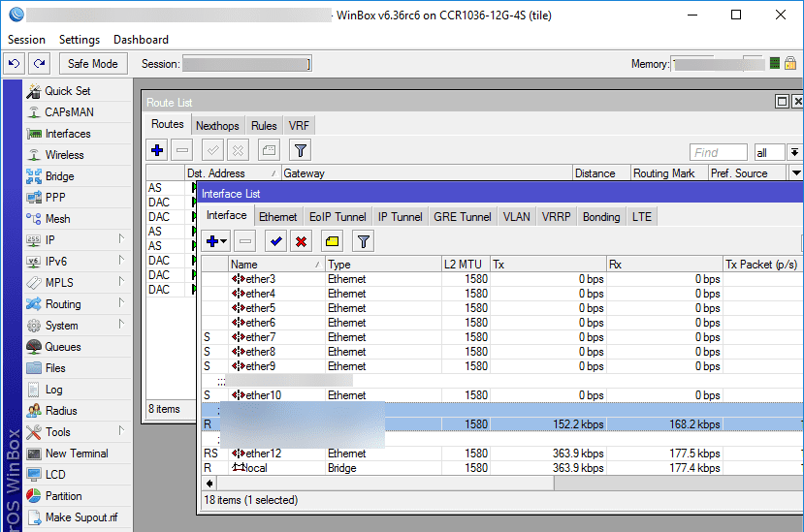Open New Terminal from sidebar
This screenshot has height=532, width=804.
pos(77,454)
